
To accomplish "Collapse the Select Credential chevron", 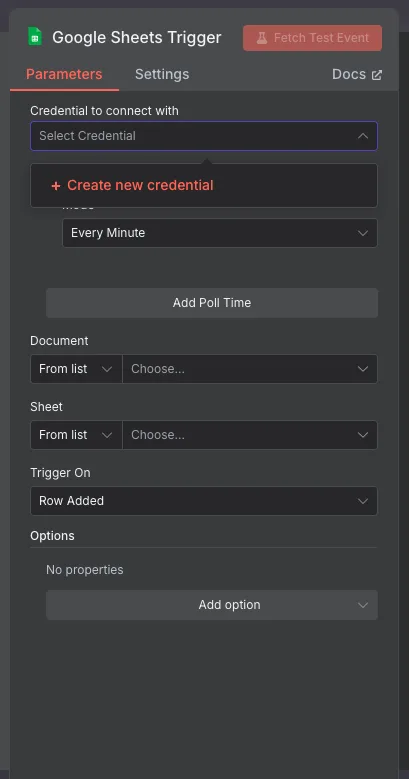I will 363,136.
